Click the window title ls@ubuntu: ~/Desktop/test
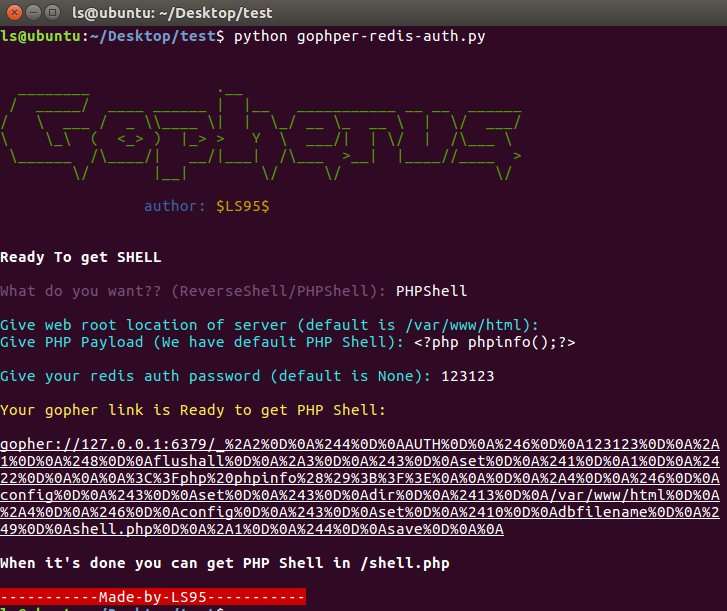727x611 pixels. click(172, 13)
